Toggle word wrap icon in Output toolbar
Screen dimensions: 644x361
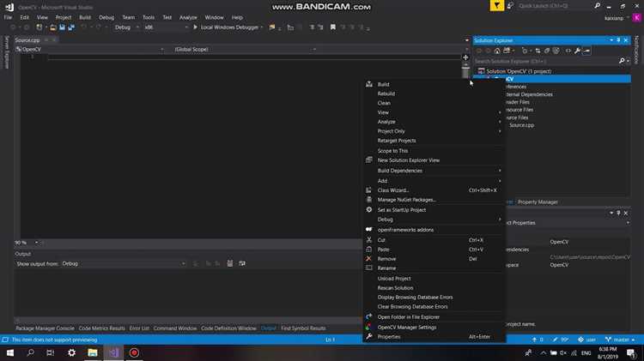tap(242, 264)
